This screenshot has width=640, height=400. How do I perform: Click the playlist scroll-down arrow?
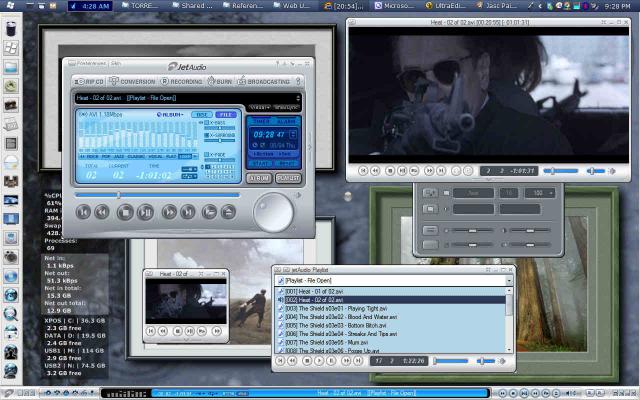[509, 350]
